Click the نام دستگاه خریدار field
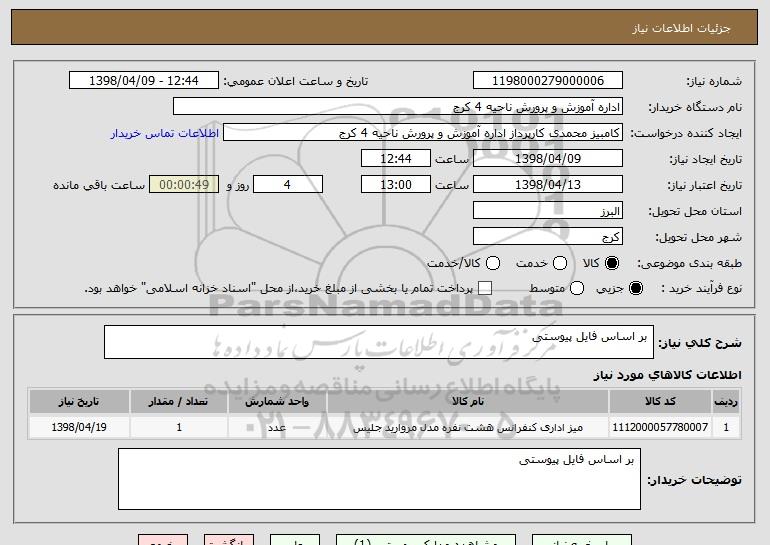The width and height of the screenshot is (770, 545). tap(398, 107)
